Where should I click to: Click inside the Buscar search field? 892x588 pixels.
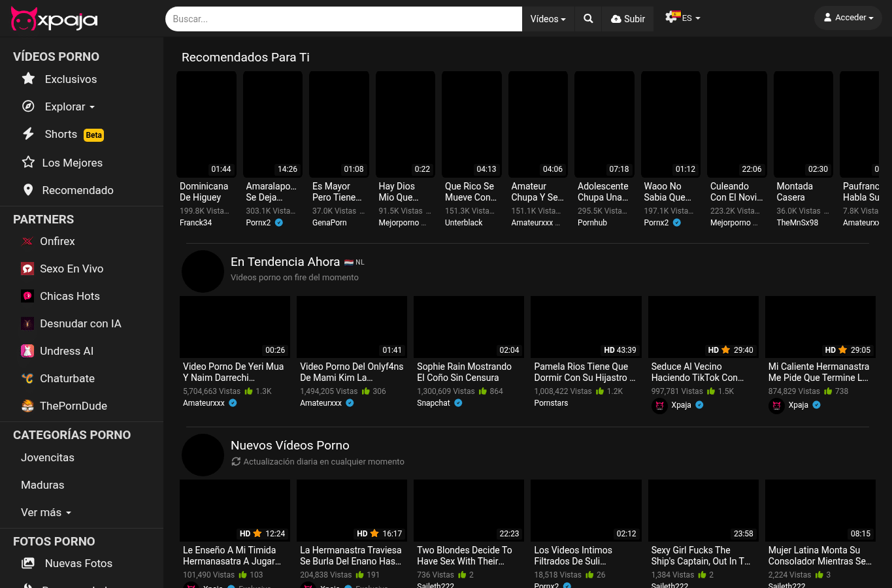[x=344, y=19]
